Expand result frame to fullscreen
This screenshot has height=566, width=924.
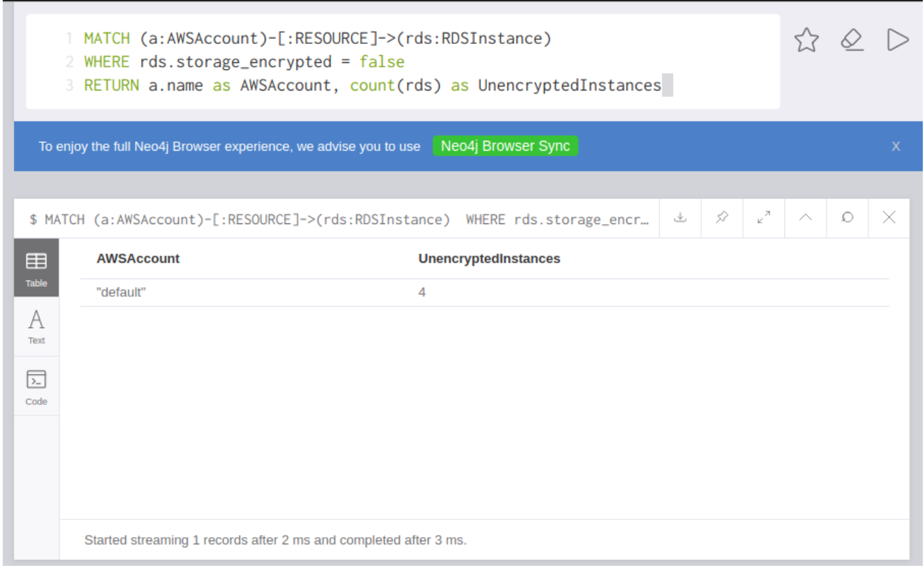763,217
